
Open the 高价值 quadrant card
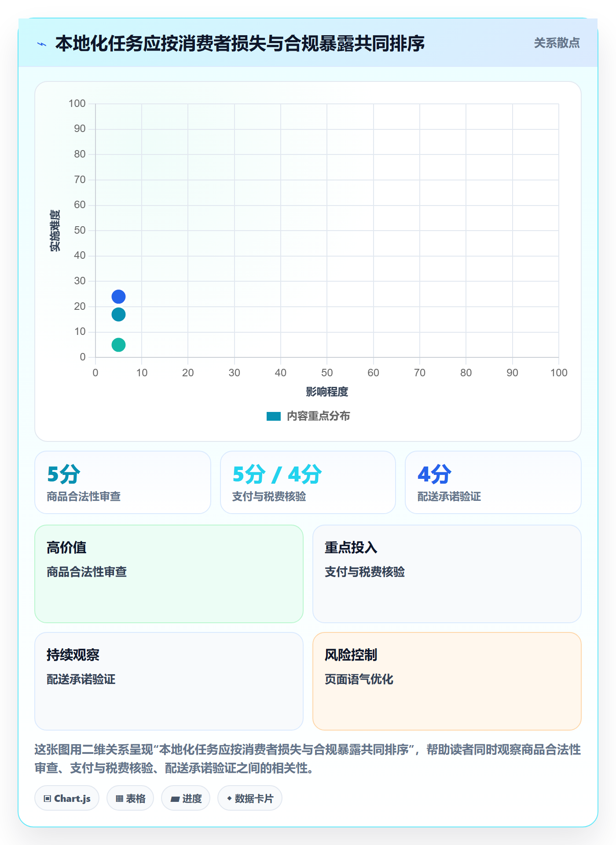point(169,574)
